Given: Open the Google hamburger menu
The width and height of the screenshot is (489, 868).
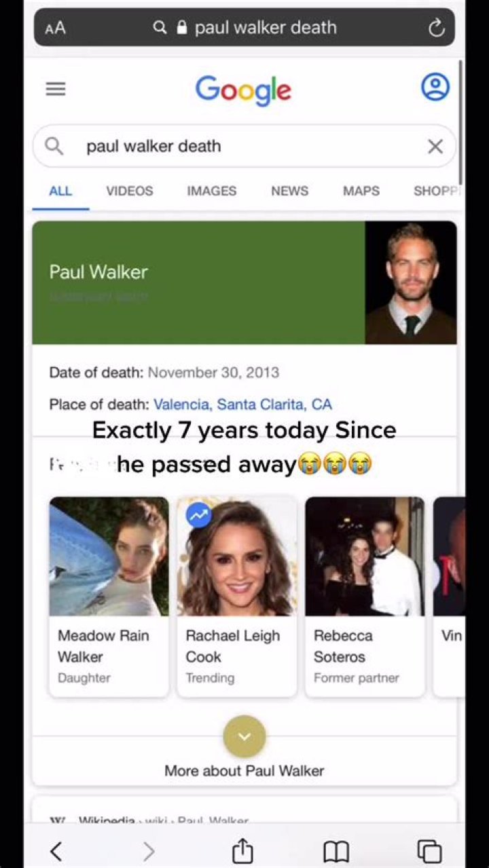Looking at the screenshot, I should (56, 89).
